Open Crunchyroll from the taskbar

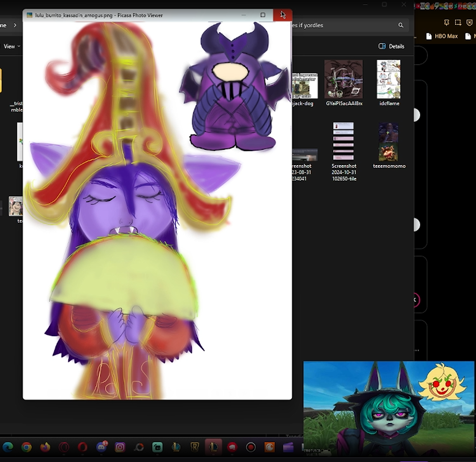pos(270,447)
